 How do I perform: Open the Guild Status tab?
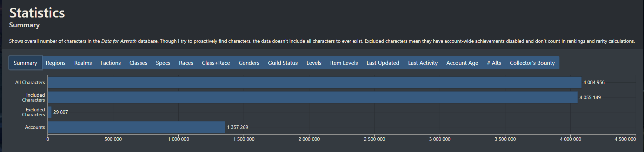[283, 63]
